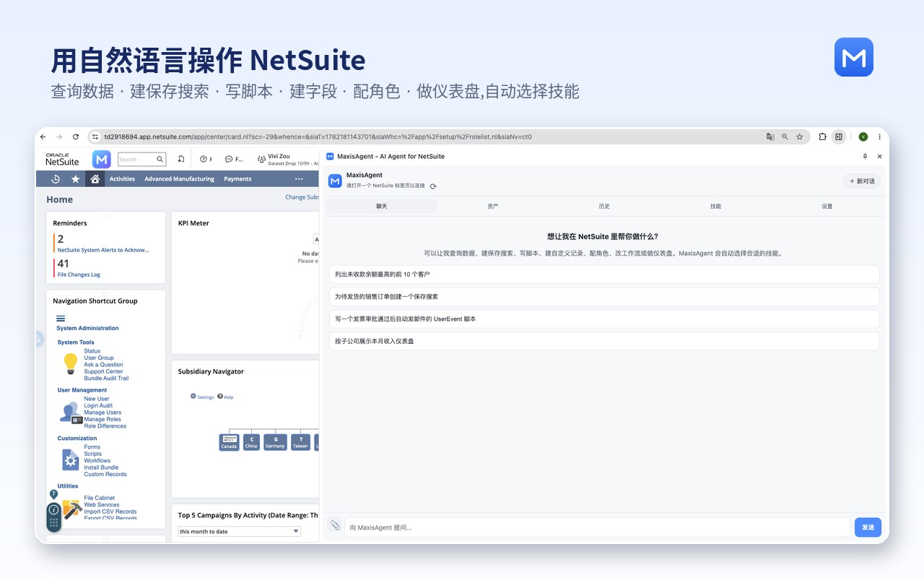Image resolution: width=924 pixels, height=578 pixels.
Task: Open the 'this month to date' dropdown
Action: (x=239, y=531)
